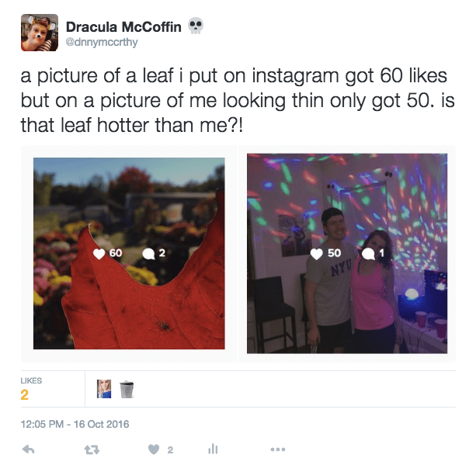Open the blonde woman liker avatar
Screen dimensions: 476x465
(104, 389)
